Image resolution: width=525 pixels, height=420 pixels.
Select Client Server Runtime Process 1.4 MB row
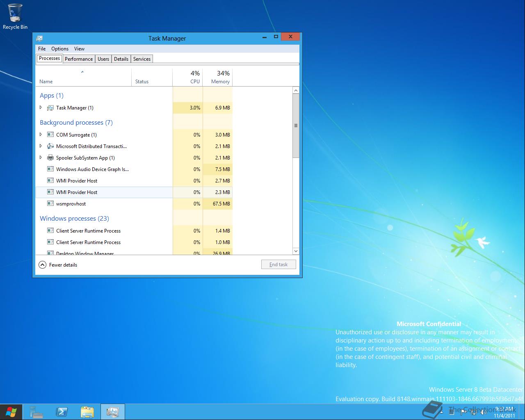pyautogui.click(x=134, y=231)
